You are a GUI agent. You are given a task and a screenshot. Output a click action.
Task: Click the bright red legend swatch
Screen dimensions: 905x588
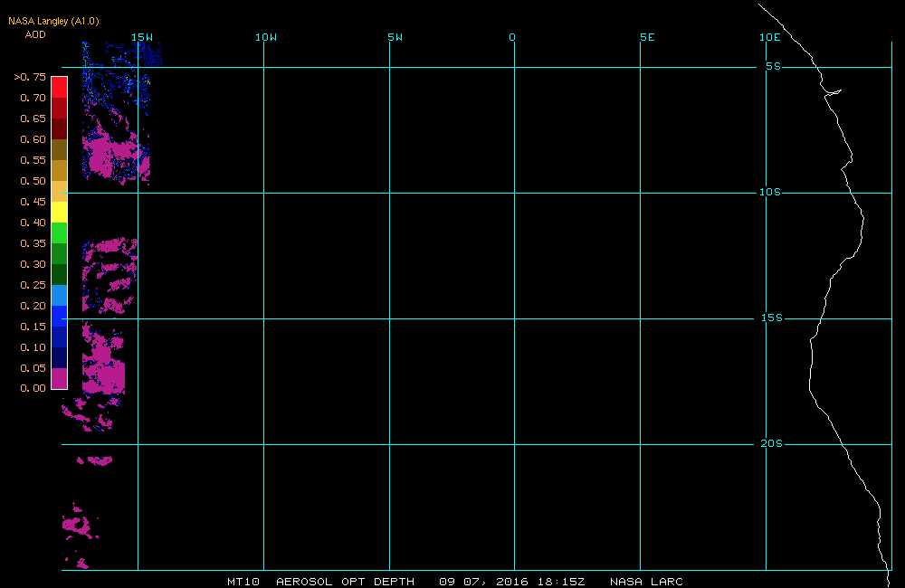pos(60,87)
